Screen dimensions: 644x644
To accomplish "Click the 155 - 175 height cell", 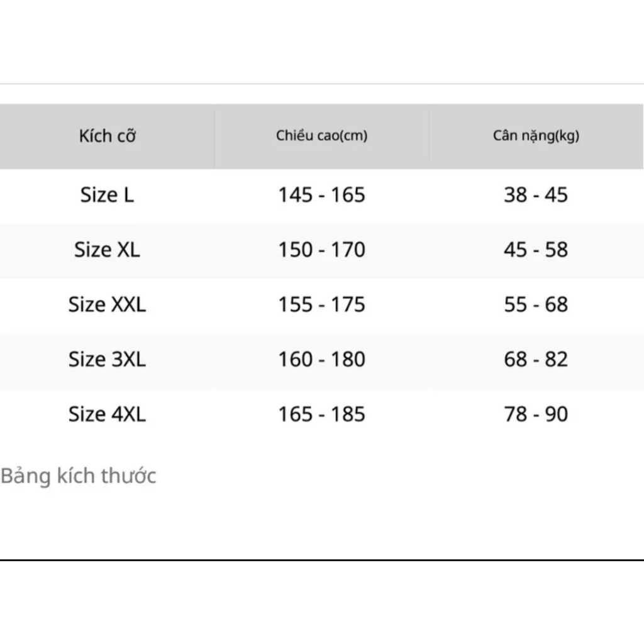I will 321,304.
